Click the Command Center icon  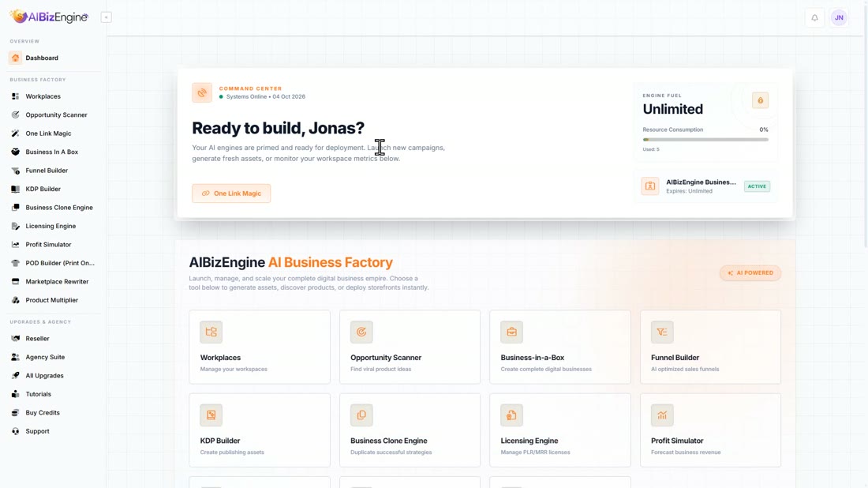pos(202,92)
